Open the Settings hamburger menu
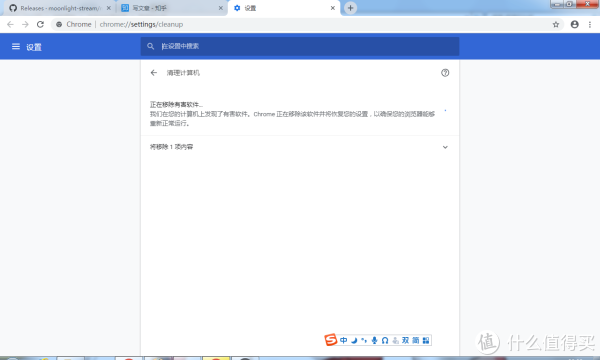 point(16,47)
